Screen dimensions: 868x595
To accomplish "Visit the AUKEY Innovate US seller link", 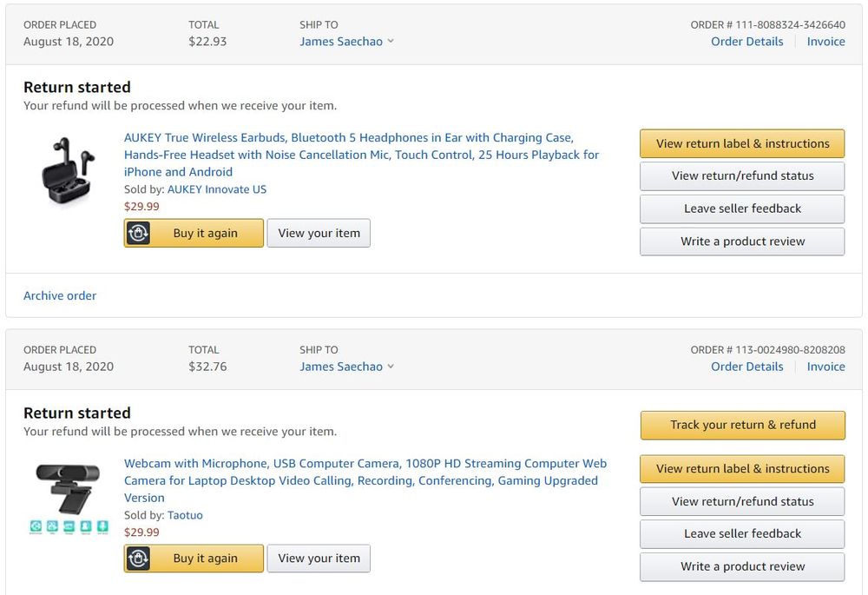I will (x=217, y=189).
